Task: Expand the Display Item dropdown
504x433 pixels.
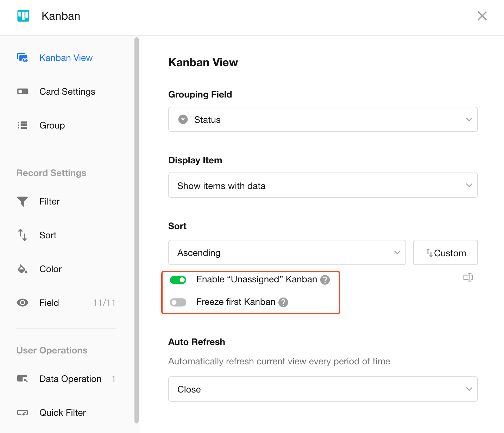Action: 323,186
